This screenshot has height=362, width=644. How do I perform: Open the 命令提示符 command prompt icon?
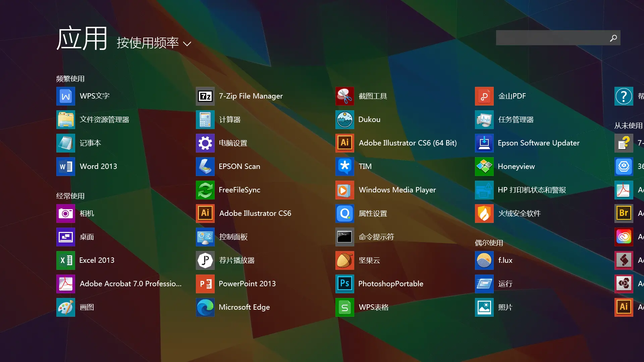[345, 237]
